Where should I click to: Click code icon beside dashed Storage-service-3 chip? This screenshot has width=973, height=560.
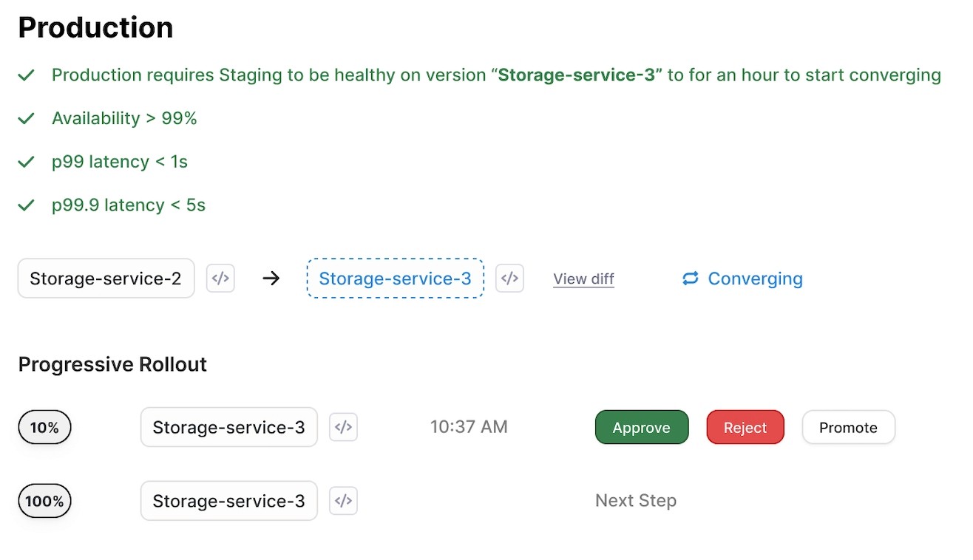coord(509,279)
